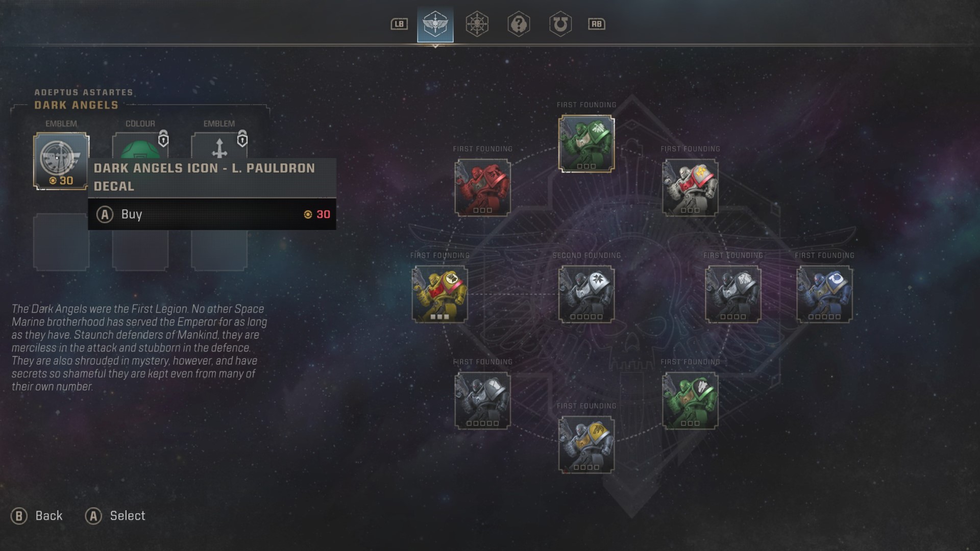980x551 pixels.
Task: Click the snowflake/chaos icon in top nav
Action: 477,23
